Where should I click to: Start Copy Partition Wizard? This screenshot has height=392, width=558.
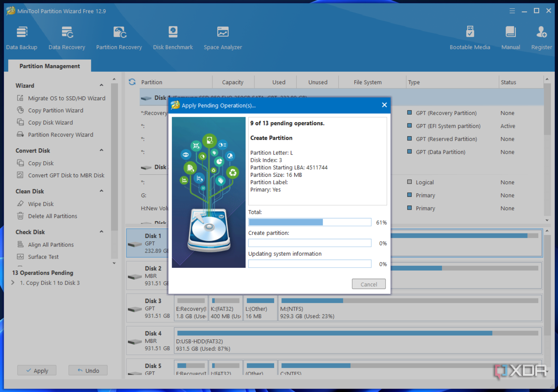click(50, 110)
